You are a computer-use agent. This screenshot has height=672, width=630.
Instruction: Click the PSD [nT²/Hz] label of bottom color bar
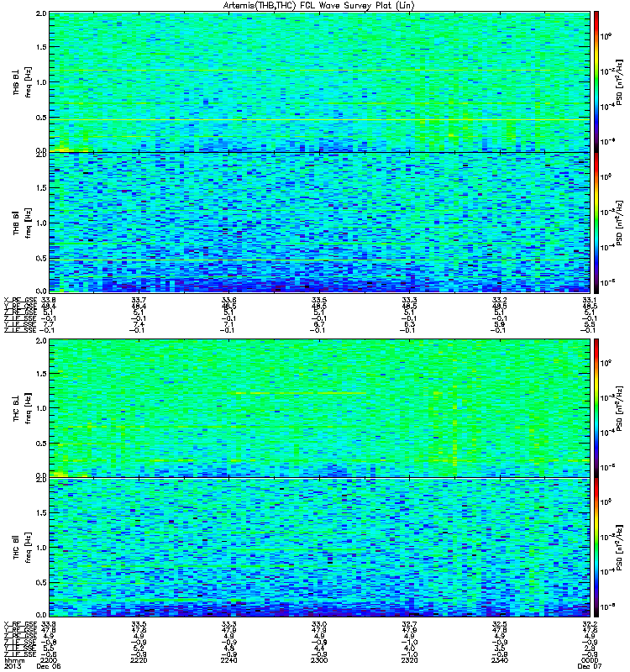[x=619, y=548]
